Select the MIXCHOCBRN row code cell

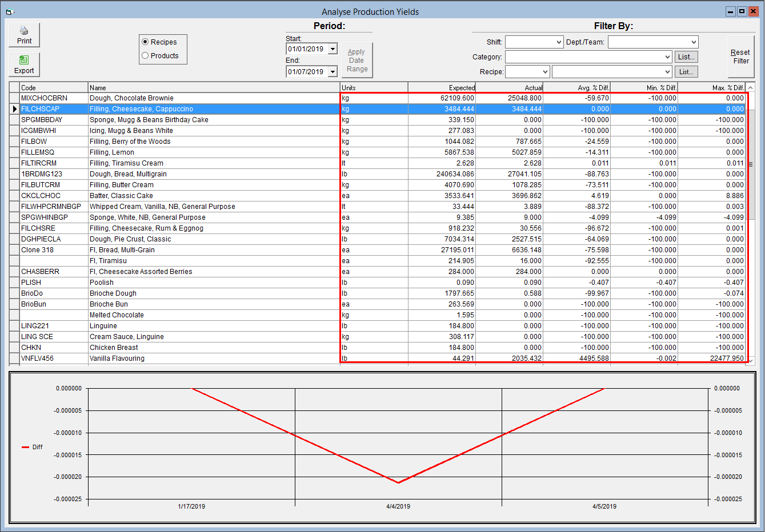pyautogui.click(x=54, y=98)
